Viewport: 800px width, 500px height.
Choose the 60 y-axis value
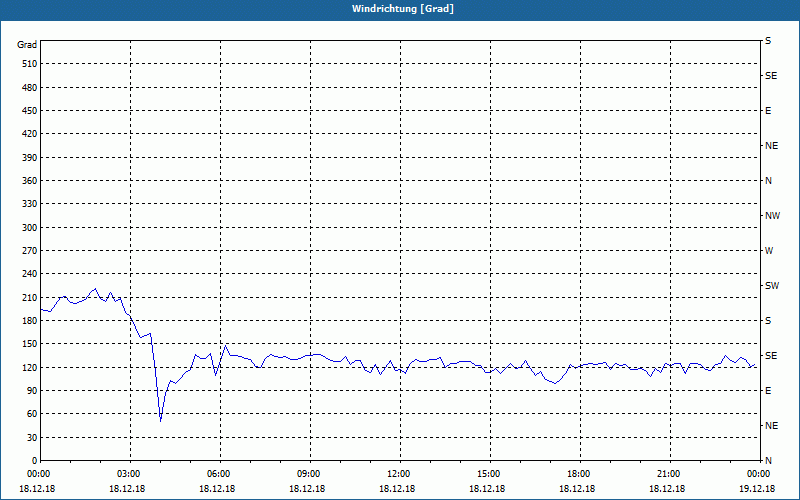click(x=32, y=414)
